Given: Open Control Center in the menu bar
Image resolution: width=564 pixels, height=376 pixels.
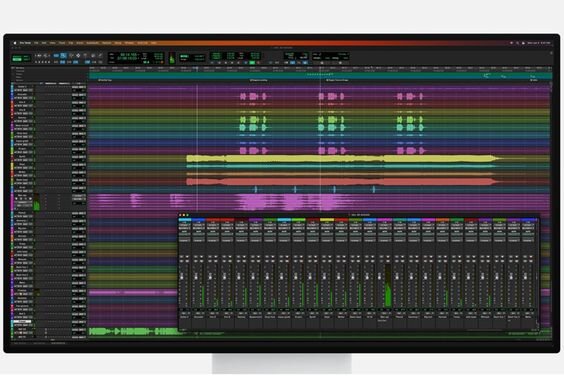Looking at the screenshot, I should (523, 43).
